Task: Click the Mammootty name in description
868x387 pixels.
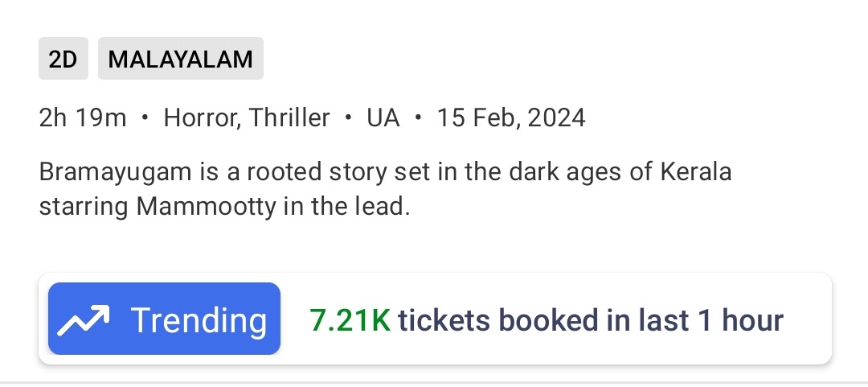Action: [203, 205]
